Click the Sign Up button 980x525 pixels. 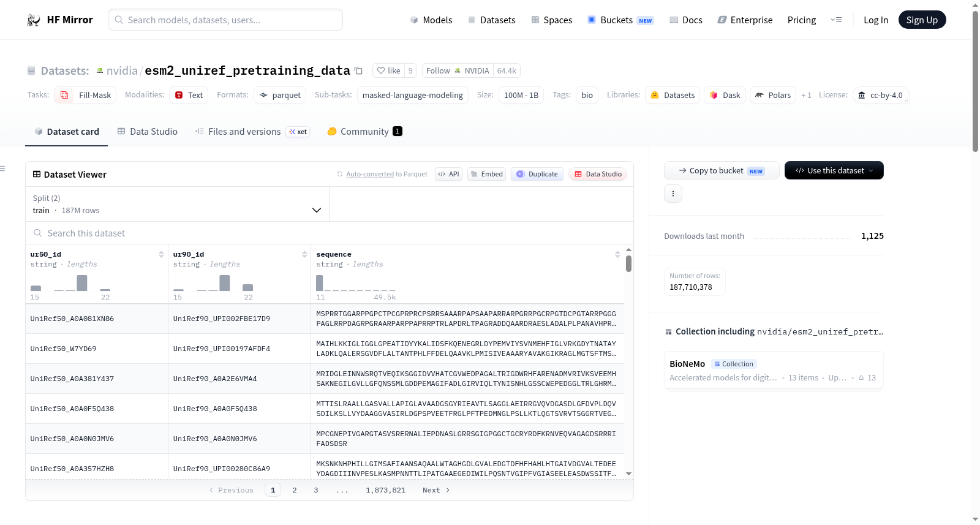(922, 20)
